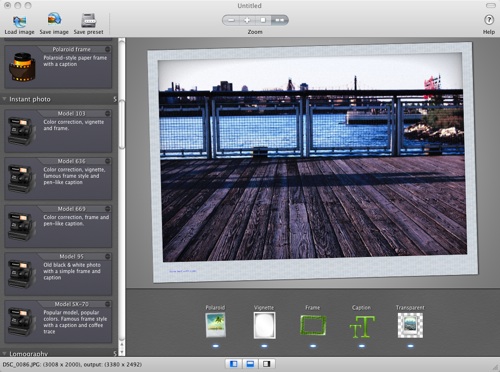Image resolution: width=500 pixels, height=372 pixels.
Task: Click the round button on Model 103 header
Action: tap(108, 113)
